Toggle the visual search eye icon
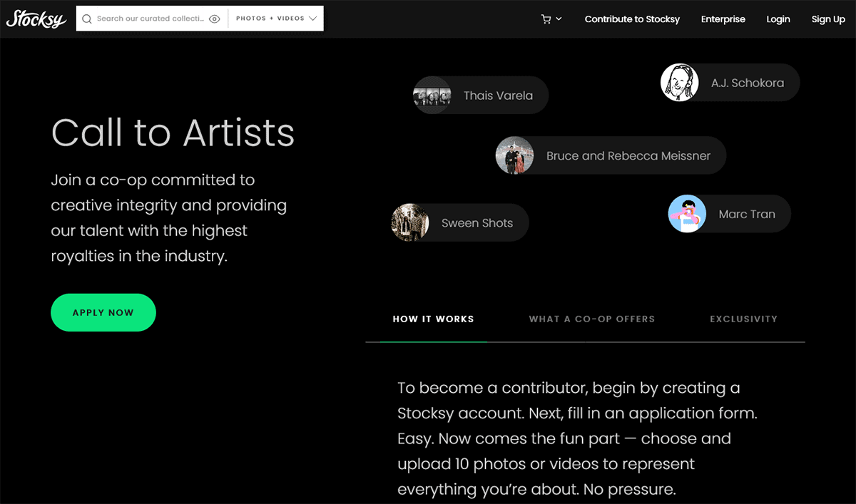Viewport: 856px width, 504px height. tap(214, 19)
